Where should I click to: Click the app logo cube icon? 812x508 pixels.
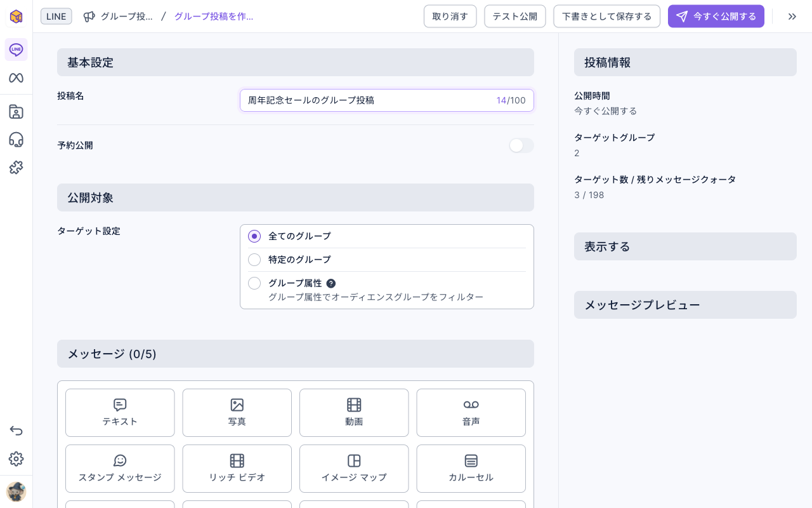pyautogui.click(x=16, y=16)
